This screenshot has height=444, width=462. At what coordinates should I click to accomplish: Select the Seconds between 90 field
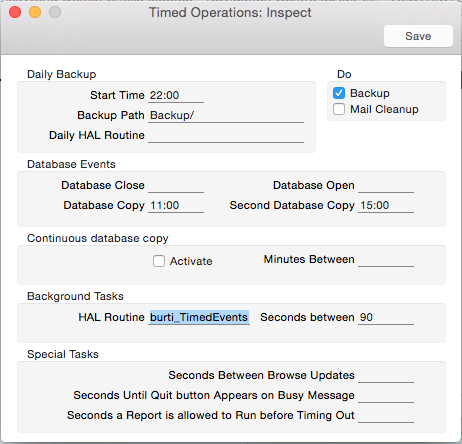[386, 317]
